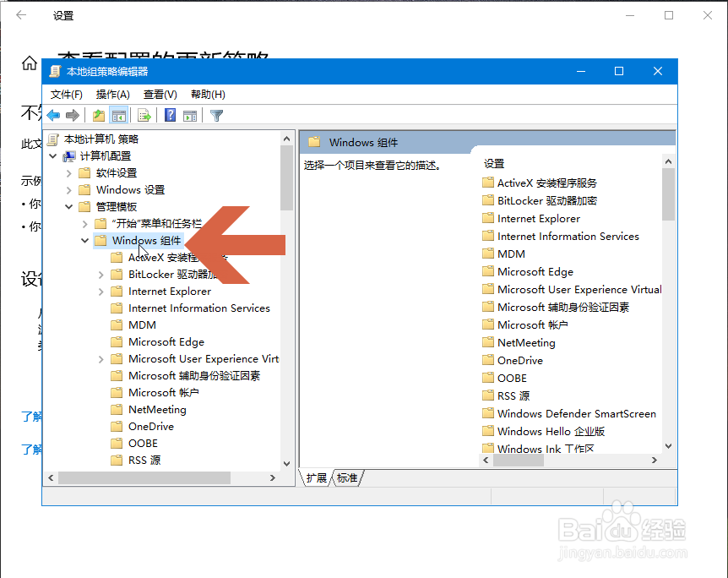The image size is (728, 578).
Task: Expand the "开始"菜单和任务栏 node
Action: (x=84, y=224)
